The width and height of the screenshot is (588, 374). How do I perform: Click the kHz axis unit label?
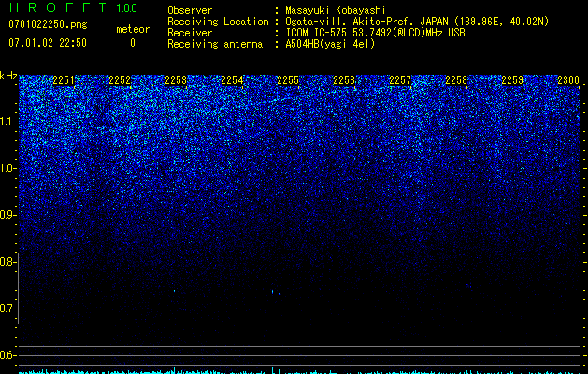(8, 76)
